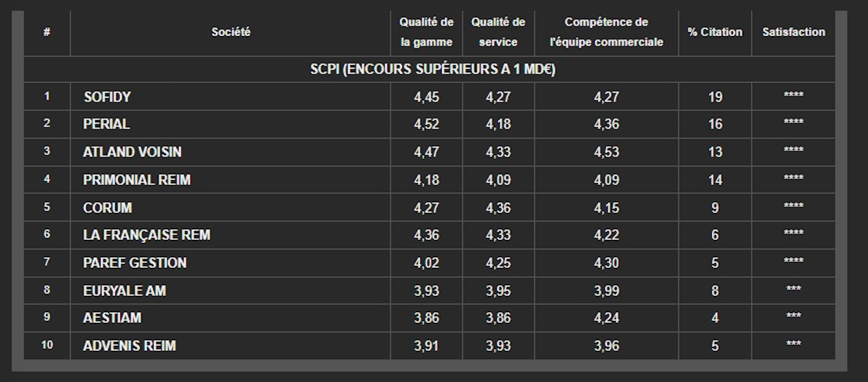Screen dimensions: 868x382
Task: Click the Société column header
Action: pyautogui.click(x=231, y=32)
